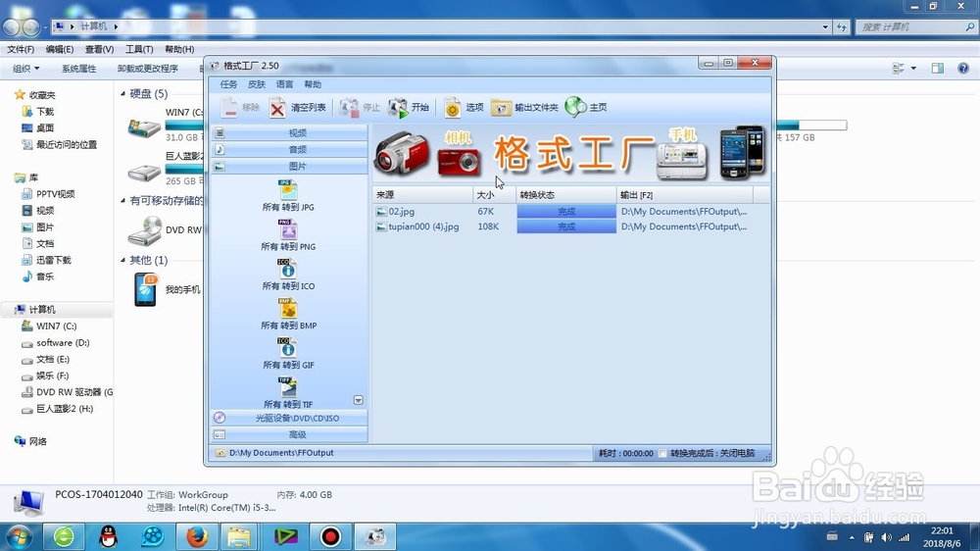Select the 02.jpg file row
980x551 pixels.
pyautogui.click(x=570, y=212)
